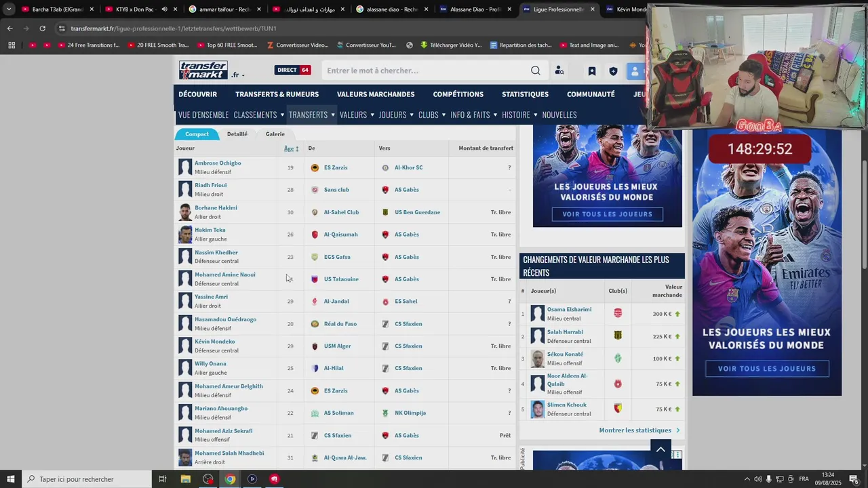Click the shield icon in header
The image size is (868, 488).
(x=613, y=70)
